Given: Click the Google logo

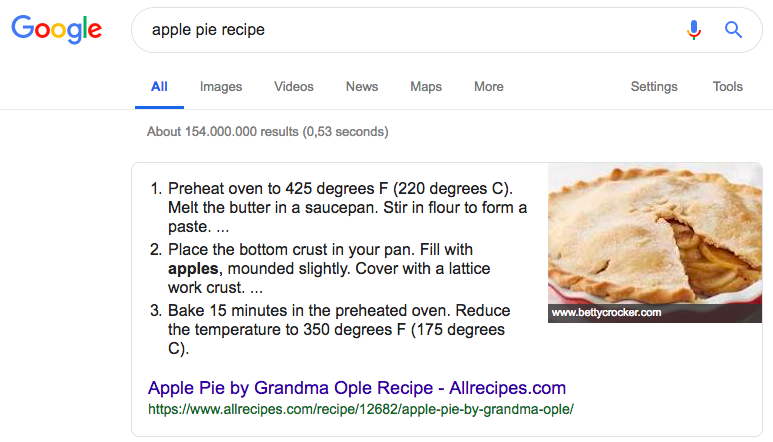Looking at the screenshot, I should coord(57,29).
